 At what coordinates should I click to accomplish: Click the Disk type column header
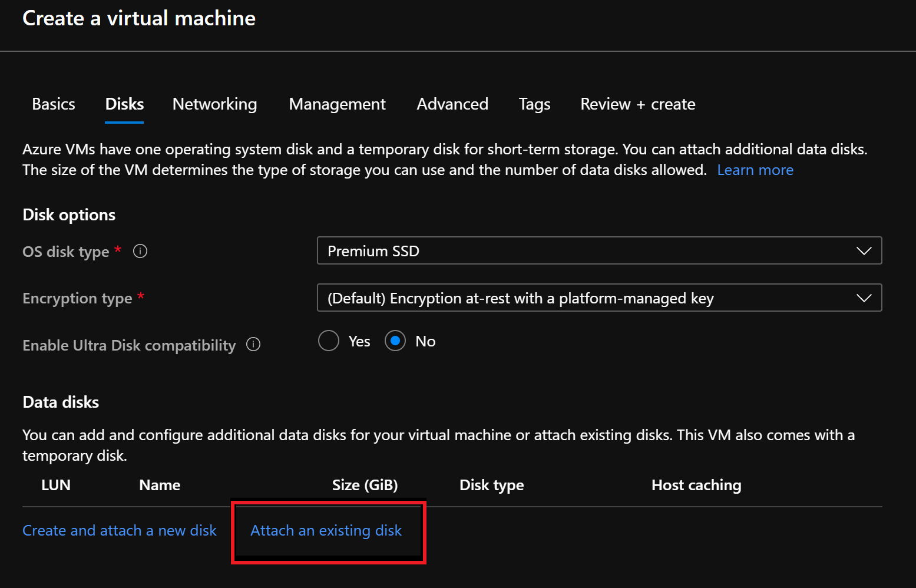tap(491, 485)
